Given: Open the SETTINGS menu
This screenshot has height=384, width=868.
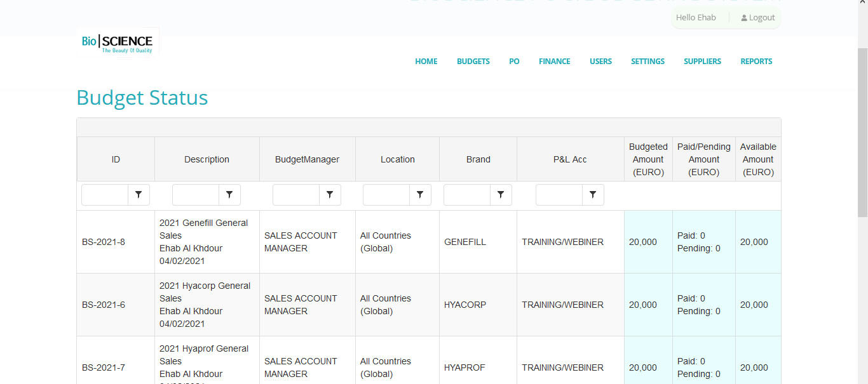Looking at the screenshot, I should tap(648, 62).
